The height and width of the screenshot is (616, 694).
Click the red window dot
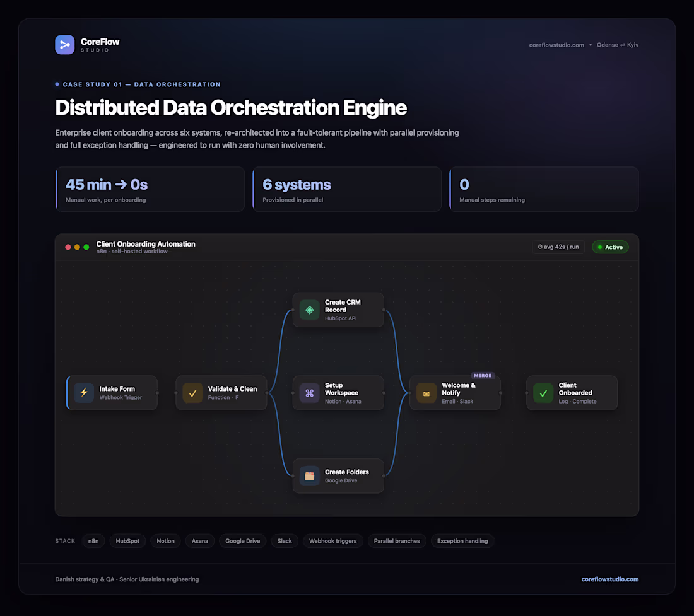click(68, 247)
